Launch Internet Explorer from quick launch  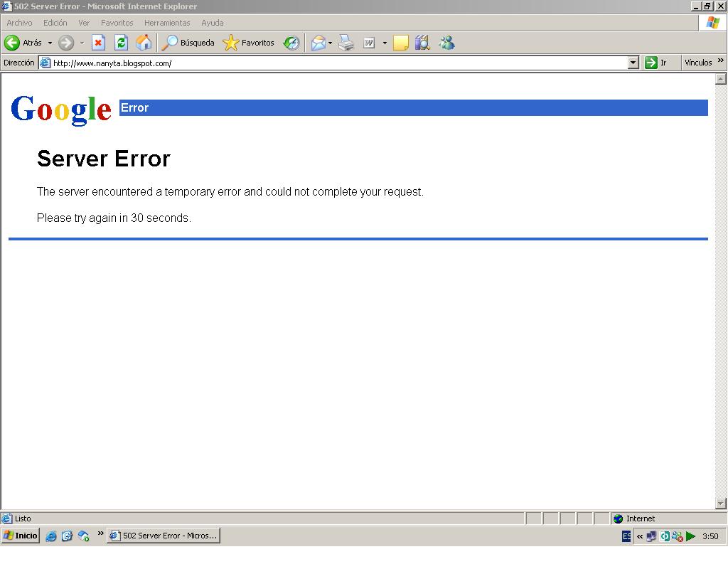tap(51, 536)
